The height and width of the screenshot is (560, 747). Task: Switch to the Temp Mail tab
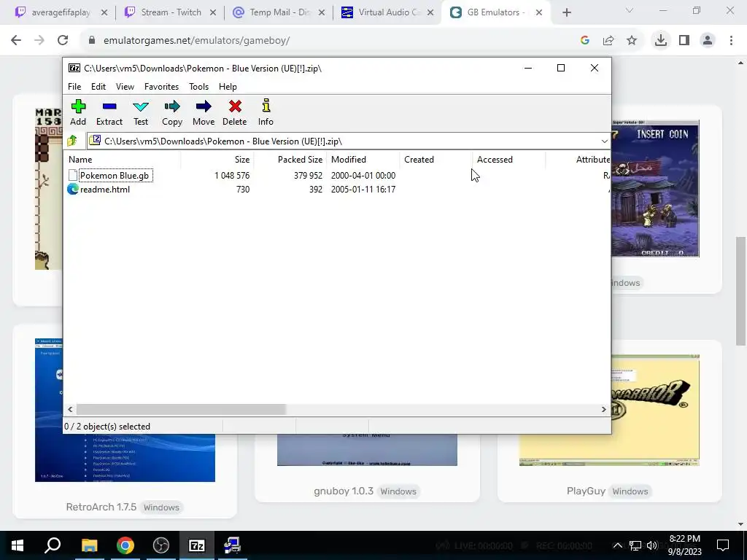pos(279,13)
